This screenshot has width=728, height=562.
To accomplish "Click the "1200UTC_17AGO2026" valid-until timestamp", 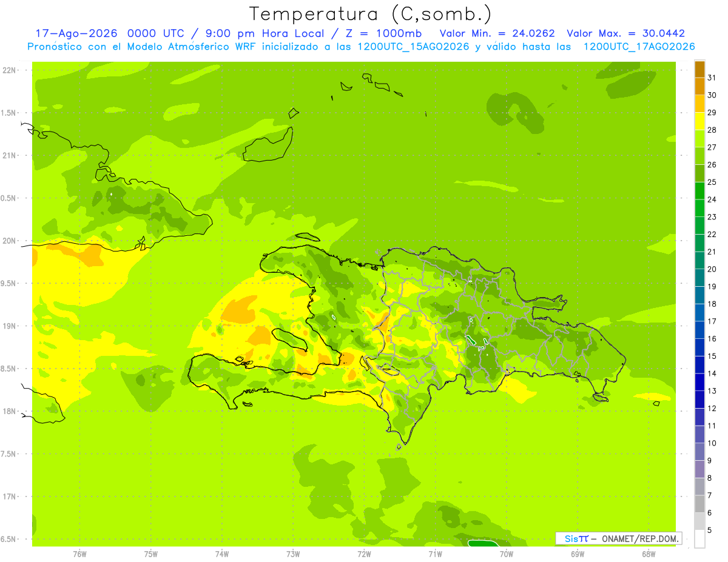I will tap(639, 47).
